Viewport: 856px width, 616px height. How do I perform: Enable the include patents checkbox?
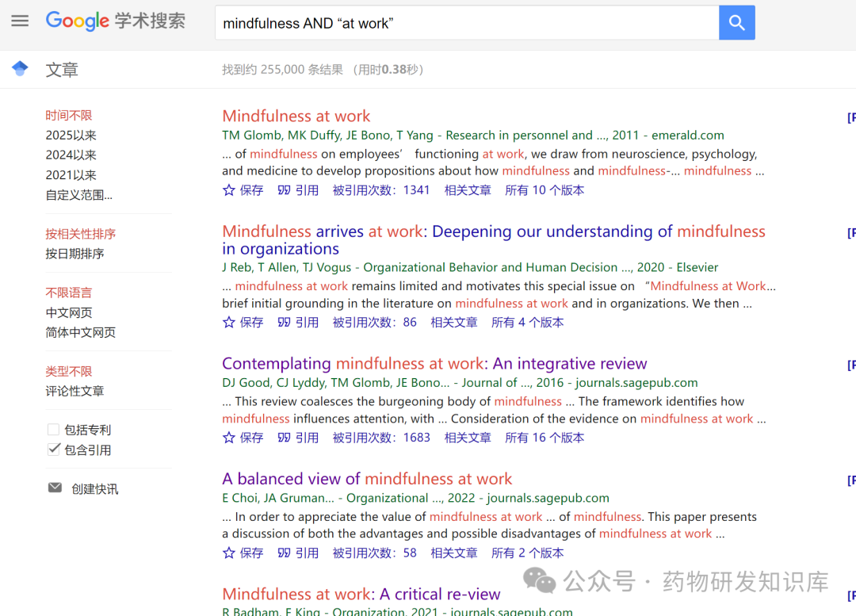click(x=54, y=430)
